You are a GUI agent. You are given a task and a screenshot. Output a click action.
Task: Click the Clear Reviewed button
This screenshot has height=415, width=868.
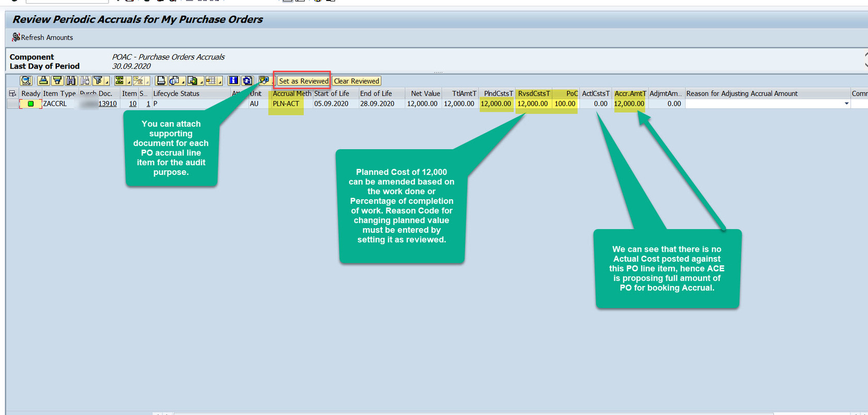point(357,81)
